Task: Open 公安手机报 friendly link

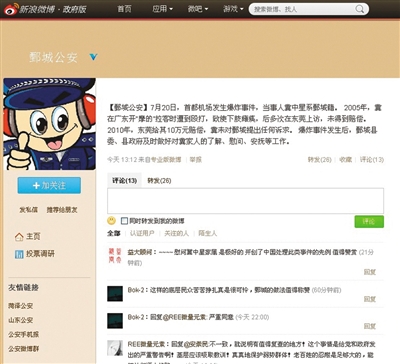Action: click(x=24, y=334)
